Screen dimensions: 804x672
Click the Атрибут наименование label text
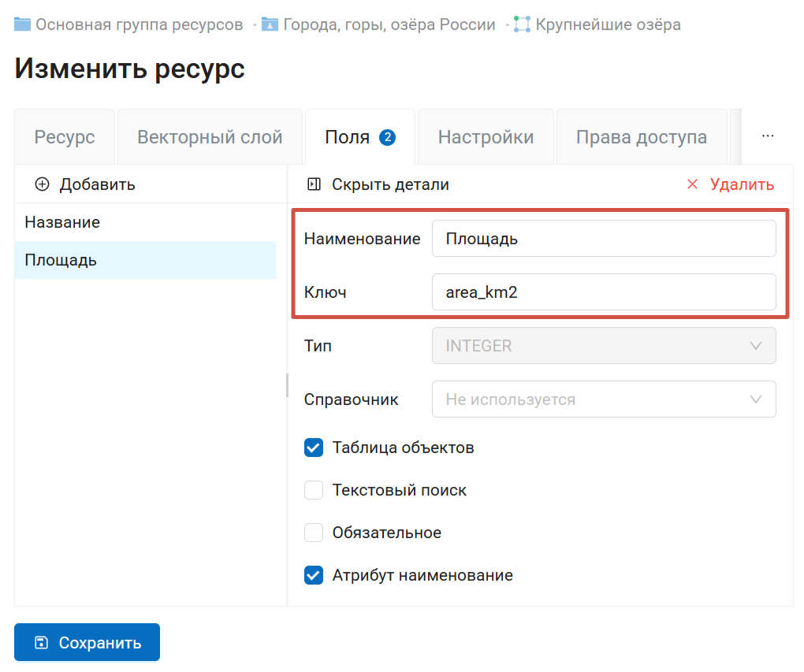(x=422, y=575)
